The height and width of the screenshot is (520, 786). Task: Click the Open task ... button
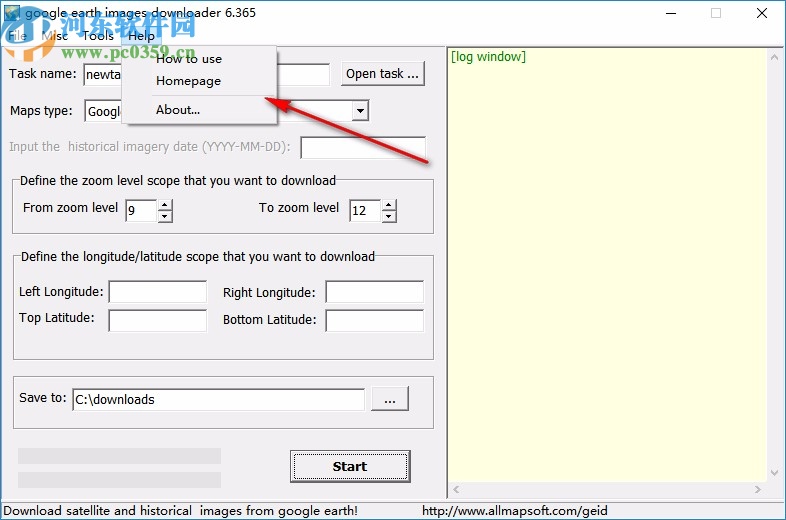(x=383, y=74)
